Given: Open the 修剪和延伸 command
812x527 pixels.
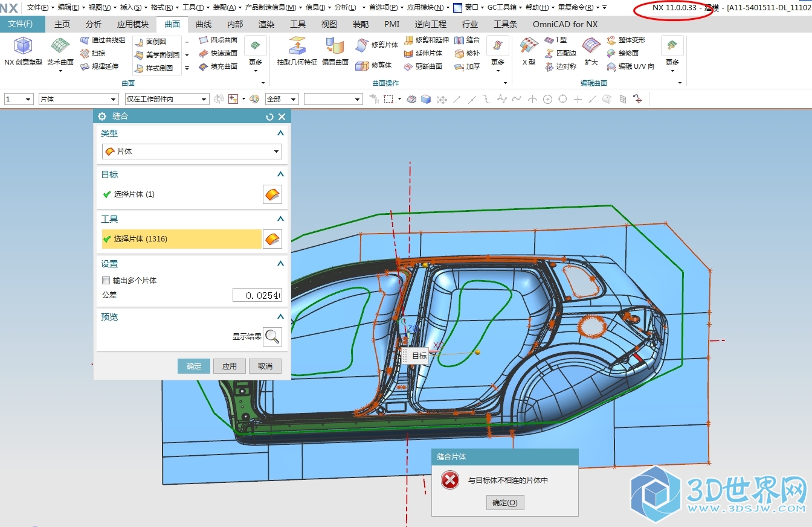Looking at the screenshot, I should 426,40.
